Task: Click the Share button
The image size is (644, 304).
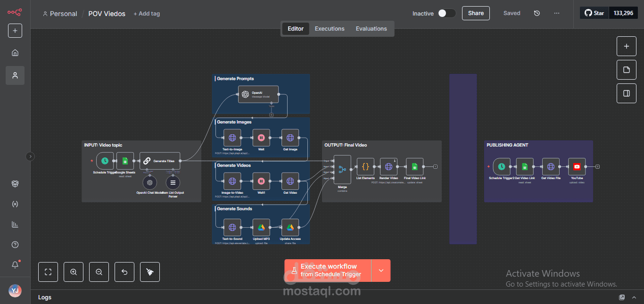Action: point(476,13)
